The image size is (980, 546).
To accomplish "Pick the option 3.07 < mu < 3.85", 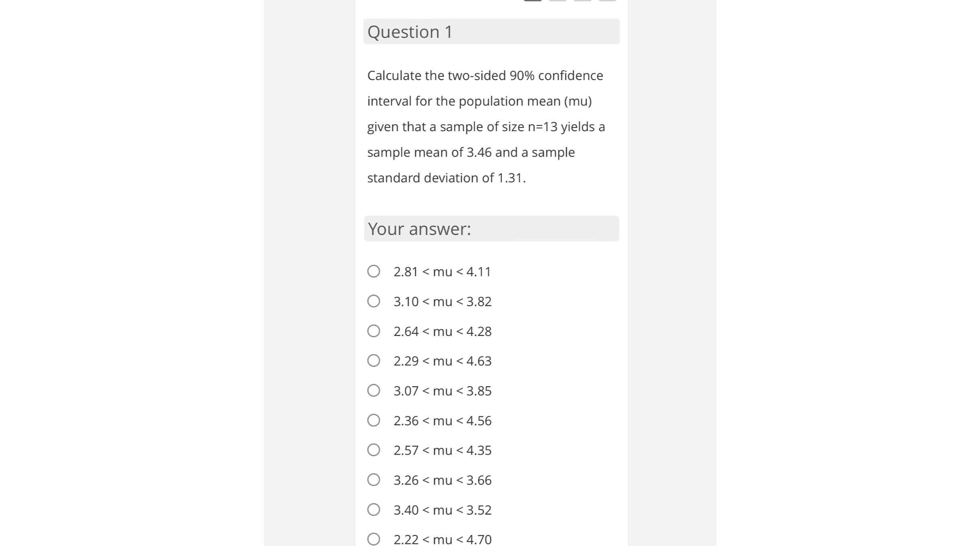I will click(x=373, y=390).
